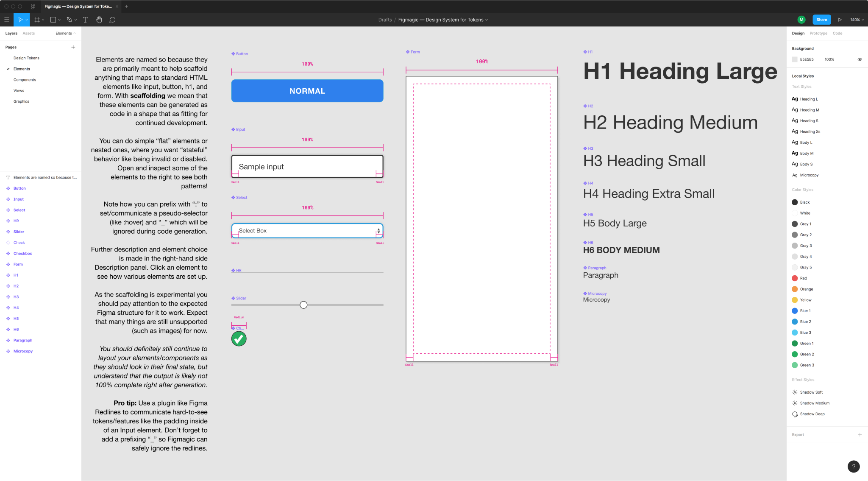Switch to the Prototype tab
The image size is (868, 481).
click(818, 33)
